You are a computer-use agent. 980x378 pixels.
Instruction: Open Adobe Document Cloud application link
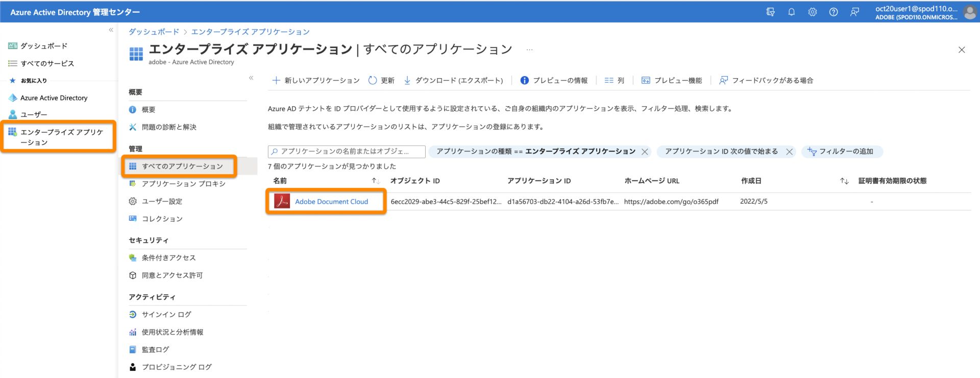(331, 202)
